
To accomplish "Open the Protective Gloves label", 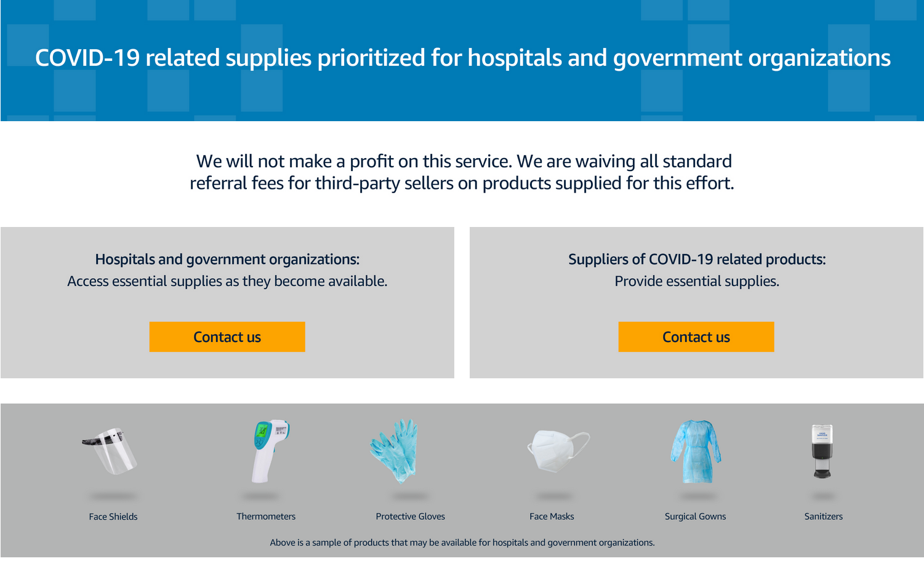I will (411, 517).
